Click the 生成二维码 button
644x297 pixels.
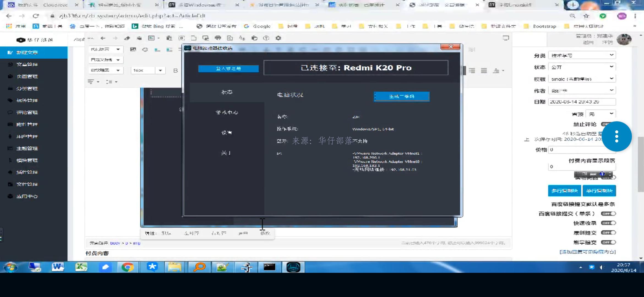tap(402, 96)
